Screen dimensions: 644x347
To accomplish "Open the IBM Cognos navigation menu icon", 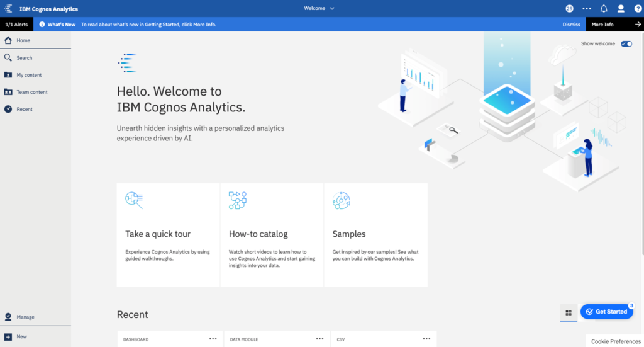I will pos(8,9).
